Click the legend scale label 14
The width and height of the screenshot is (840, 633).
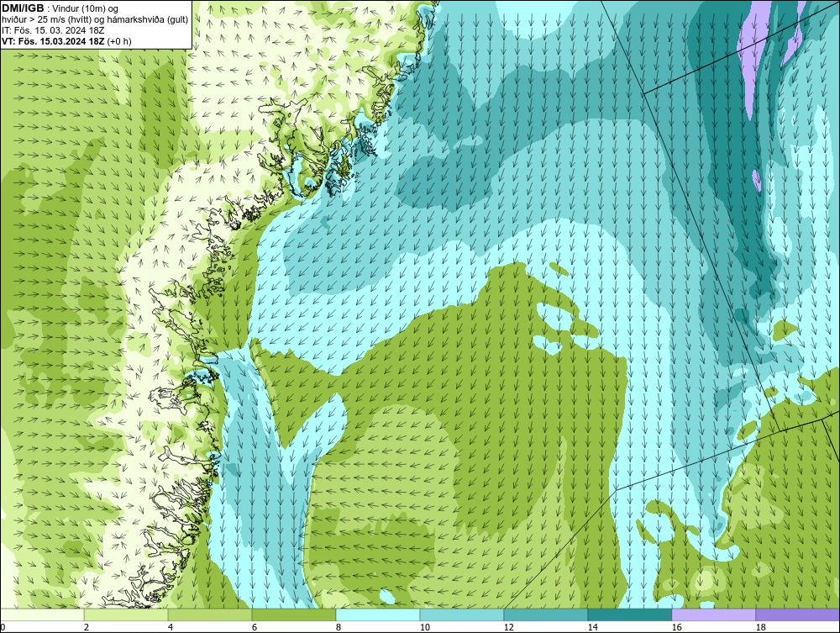pos(592,627)
